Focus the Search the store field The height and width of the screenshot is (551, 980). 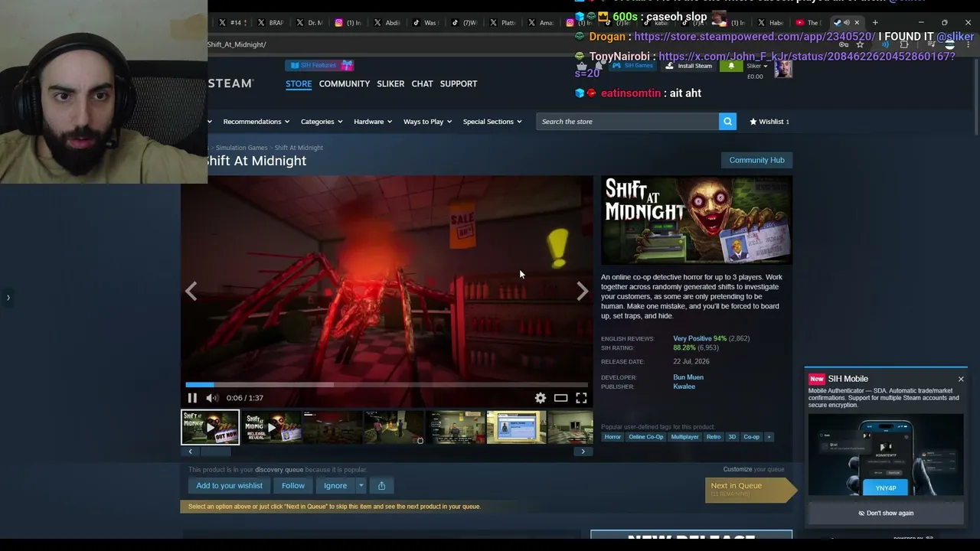[x=628, y=122]
